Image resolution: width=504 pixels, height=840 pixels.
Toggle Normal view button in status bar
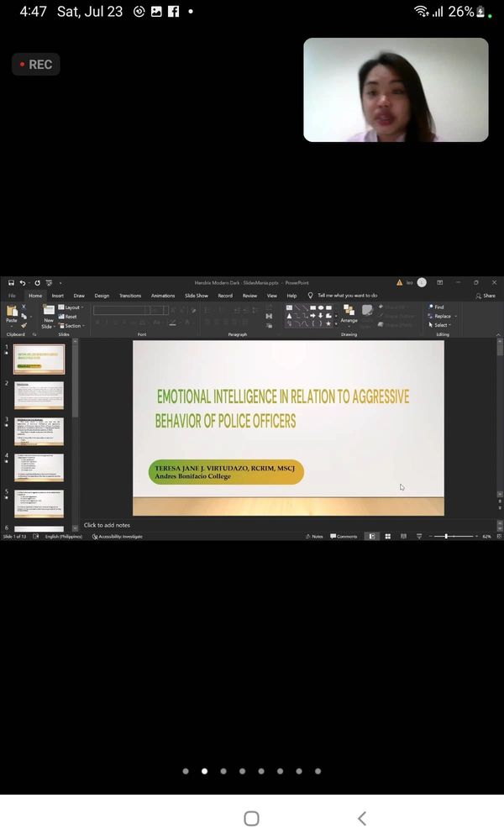[x=371, y=536]
